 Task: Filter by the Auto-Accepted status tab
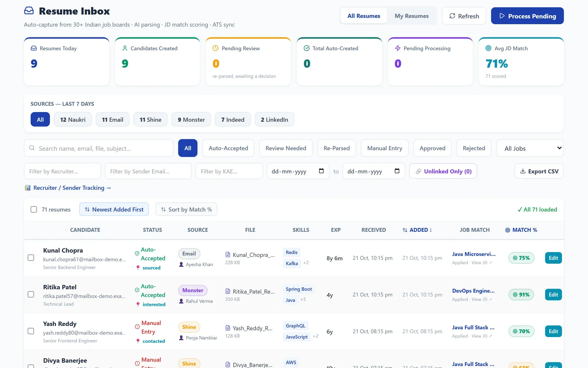(228, 148)
